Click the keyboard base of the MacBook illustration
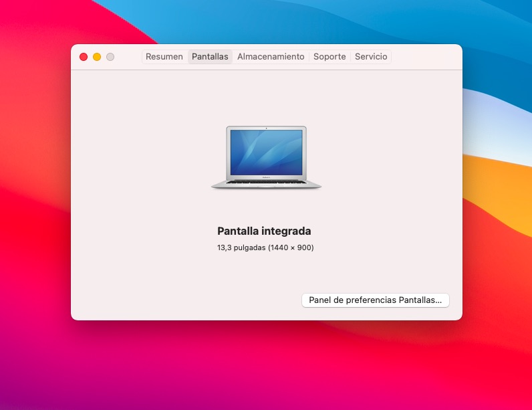 pyautogui.click(x=266, y=183)
